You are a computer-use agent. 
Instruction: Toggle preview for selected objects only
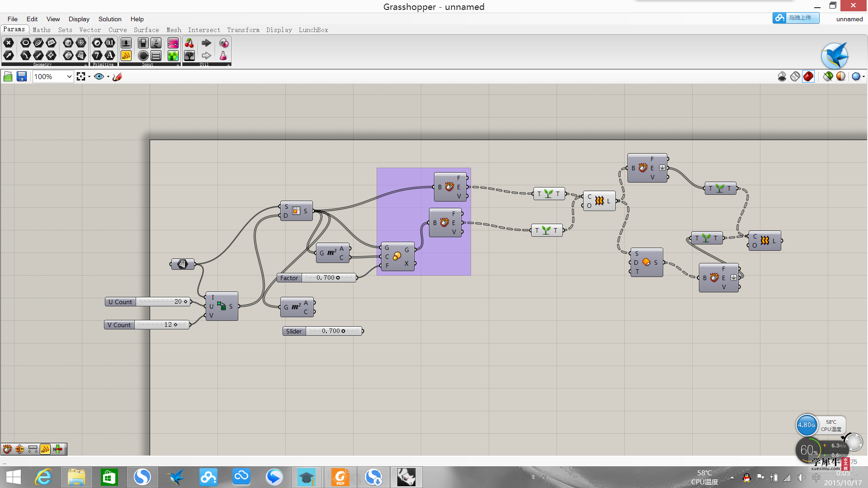(828, 76)
